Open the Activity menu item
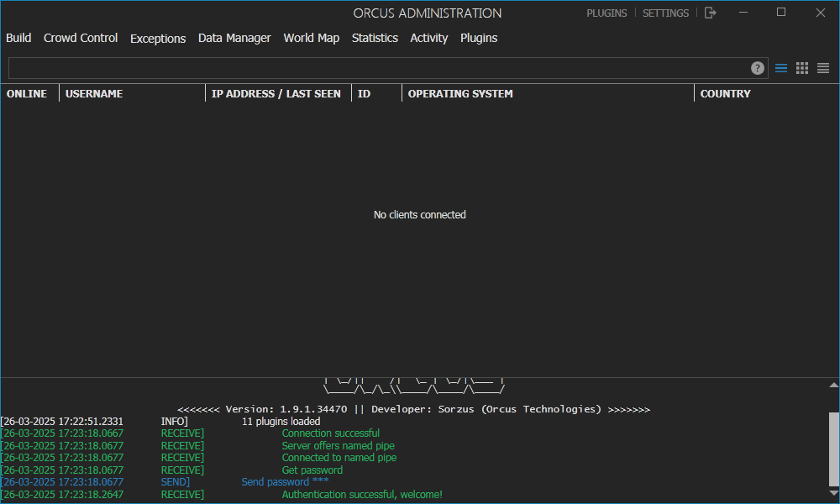This screenshot has height=504, width=840. [x=429, y=38]
